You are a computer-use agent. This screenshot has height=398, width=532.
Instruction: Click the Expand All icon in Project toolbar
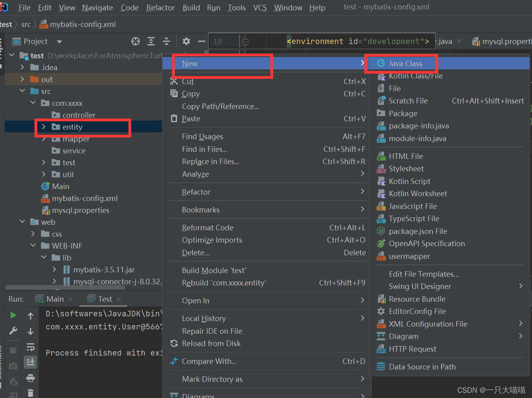(x=151, y=41)
